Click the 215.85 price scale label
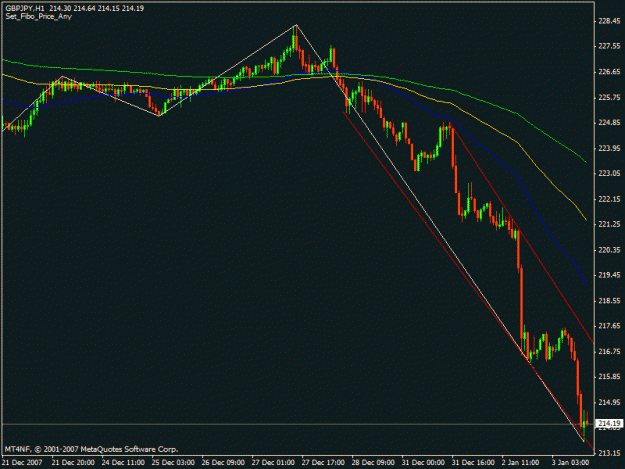This screenshot has width=625, height=469. (609, 377)
